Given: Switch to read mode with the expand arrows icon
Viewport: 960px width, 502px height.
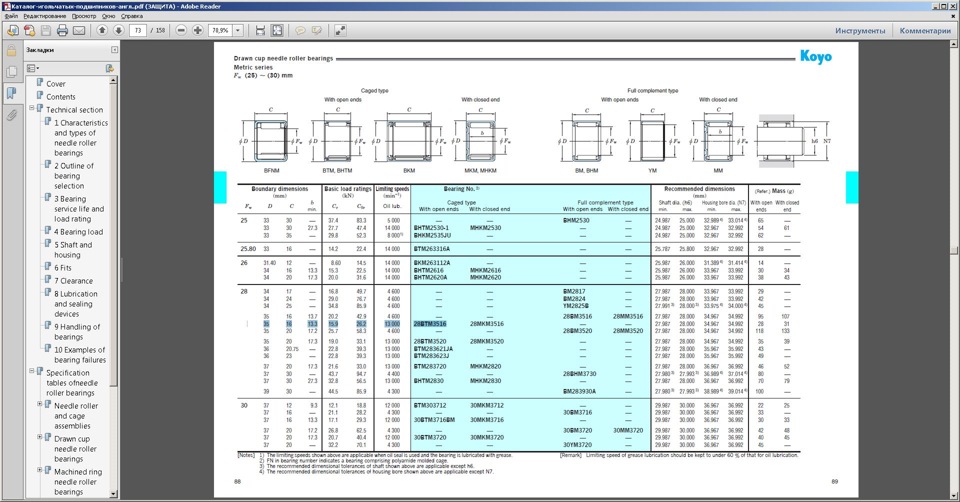Looking at the screenshot, I should click(x=340, y=30).
